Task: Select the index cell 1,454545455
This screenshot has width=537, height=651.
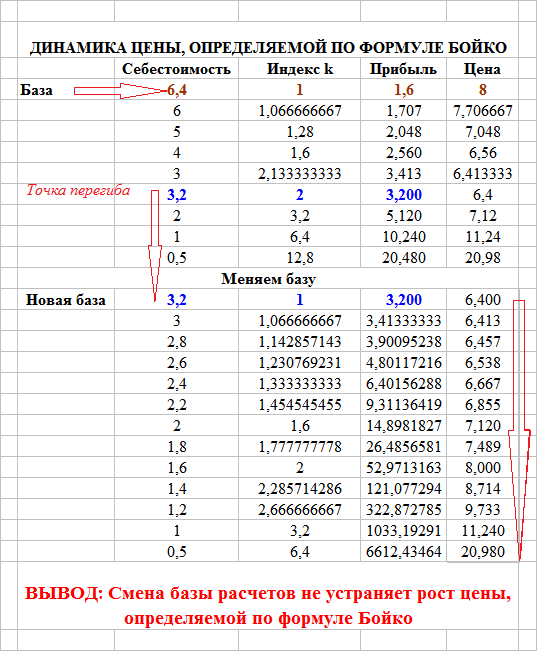Action: (299, 404)
